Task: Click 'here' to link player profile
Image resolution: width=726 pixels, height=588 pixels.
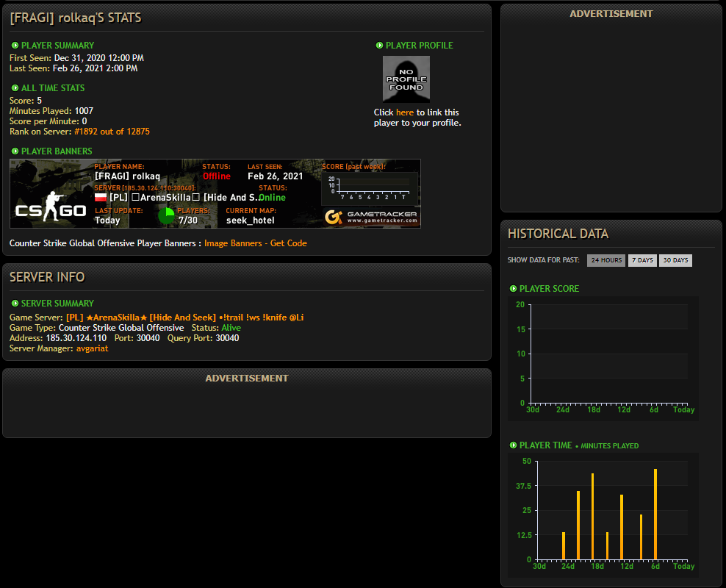Action: (x=405, y=112)
